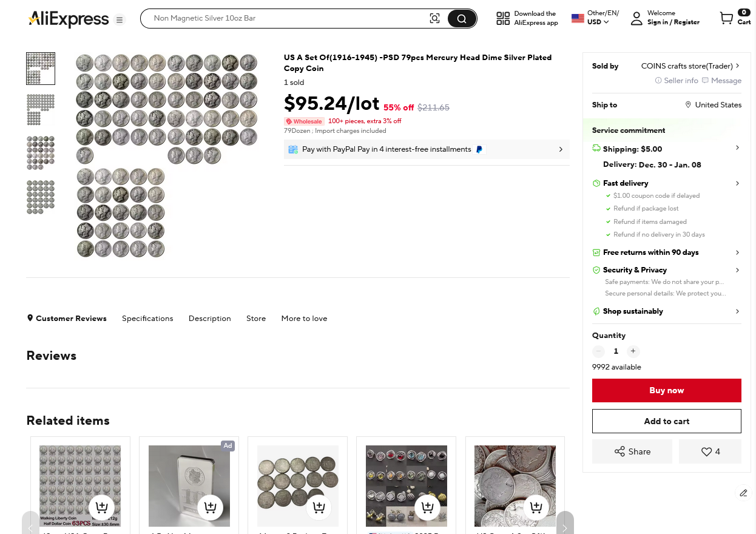The height and width of the screenshot is (534, 756).
Task: Select the second product thumbnail
Action: coord(41,110)
